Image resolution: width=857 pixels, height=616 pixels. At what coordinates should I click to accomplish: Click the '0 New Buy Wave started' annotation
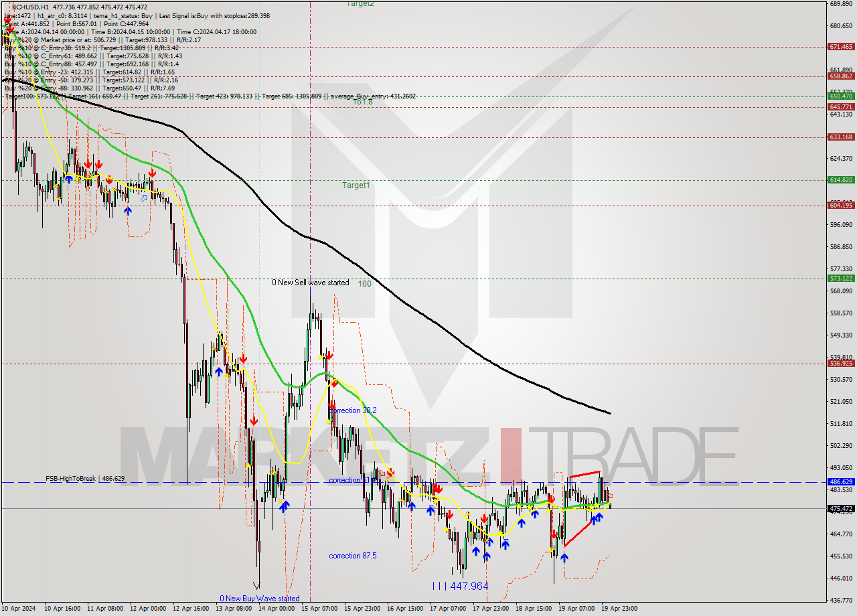coord(260,599)
